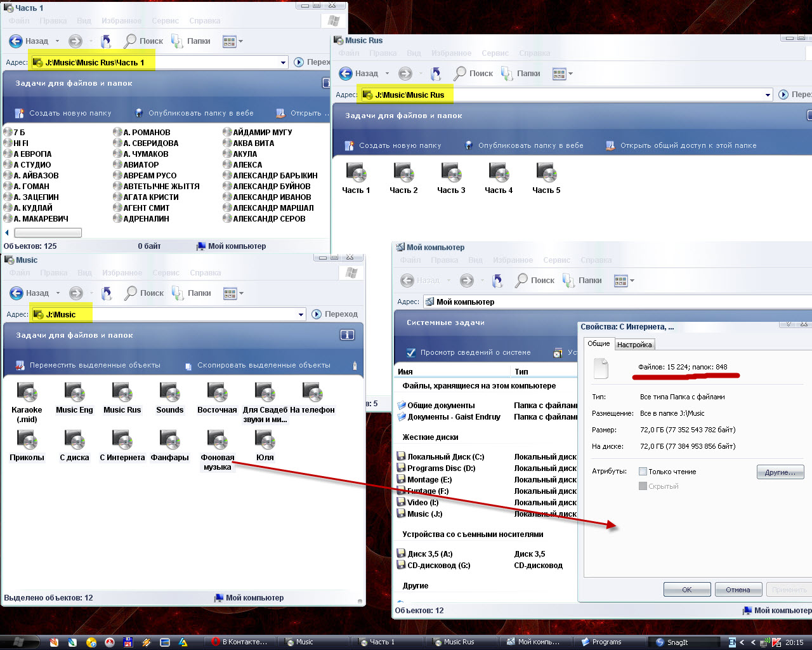812x650 pixels.
Task: Click Поиск search icon in Music Rus window
Action: [461, 74]
